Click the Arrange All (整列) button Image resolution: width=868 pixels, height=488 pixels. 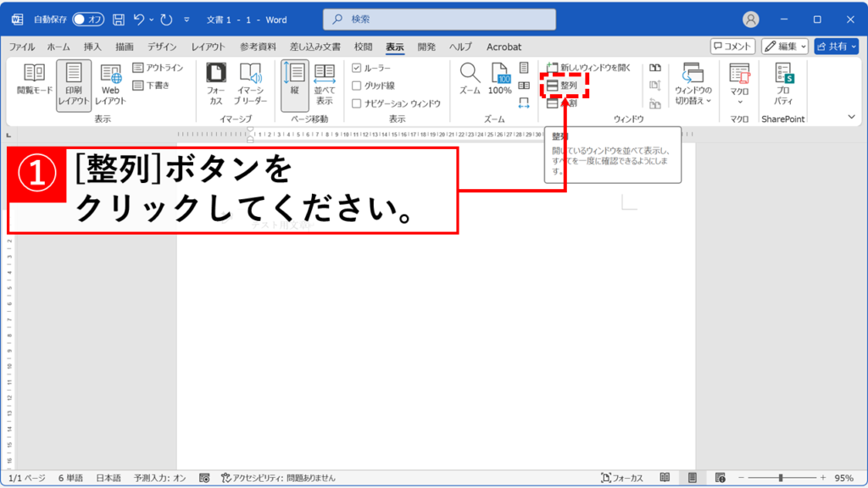pyautogui.click(x=562, y=86)
